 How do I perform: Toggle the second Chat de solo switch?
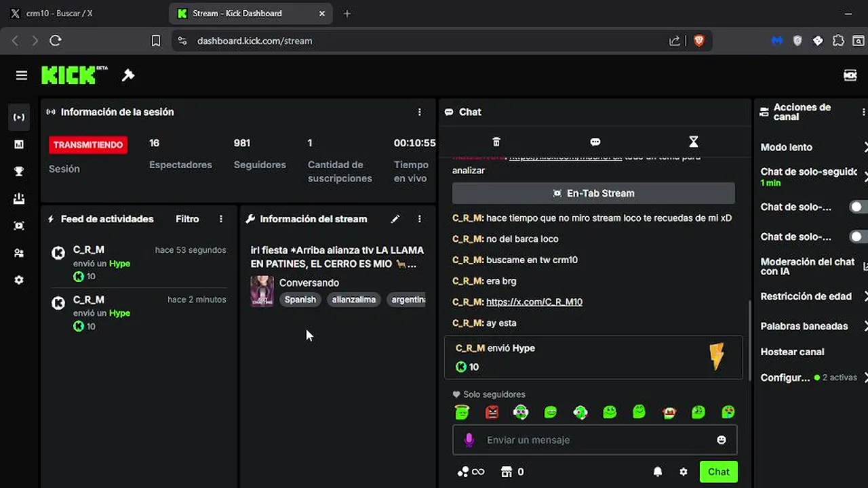tap(859, 237)
